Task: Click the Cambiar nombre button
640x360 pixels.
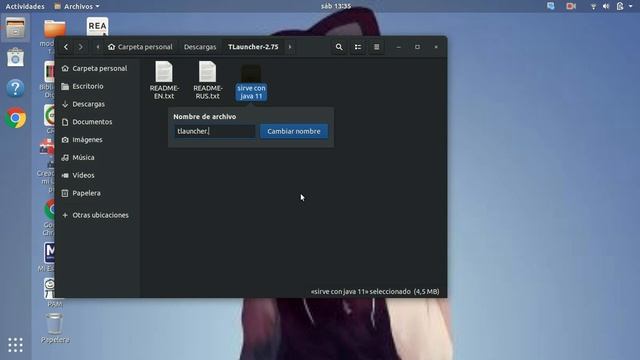Action: point(294,131)
